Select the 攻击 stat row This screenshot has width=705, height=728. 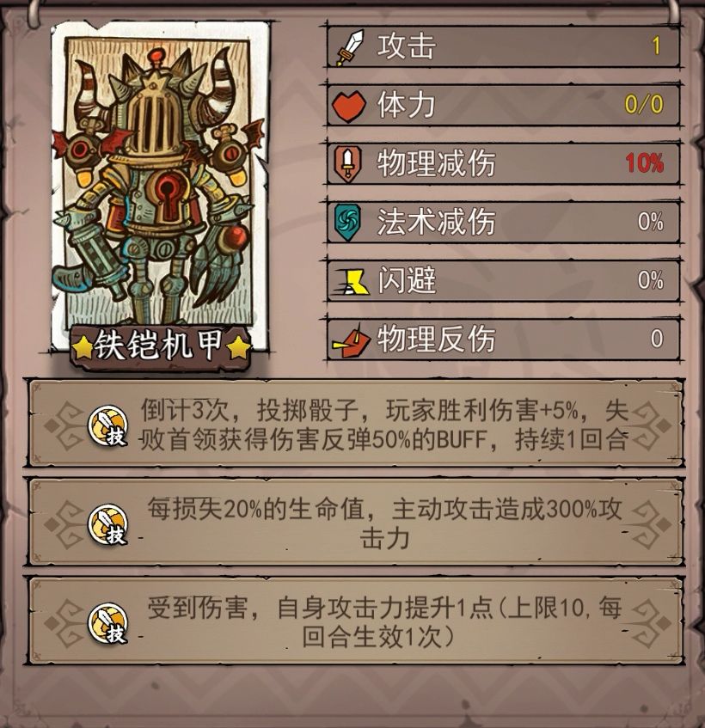pyautogui.click(x=504, y=46)
